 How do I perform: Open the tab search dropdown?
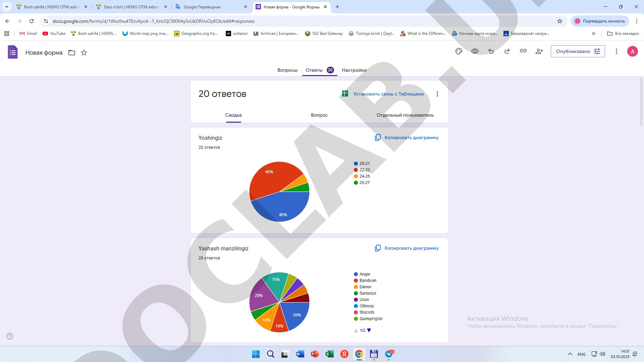point(7,7)
